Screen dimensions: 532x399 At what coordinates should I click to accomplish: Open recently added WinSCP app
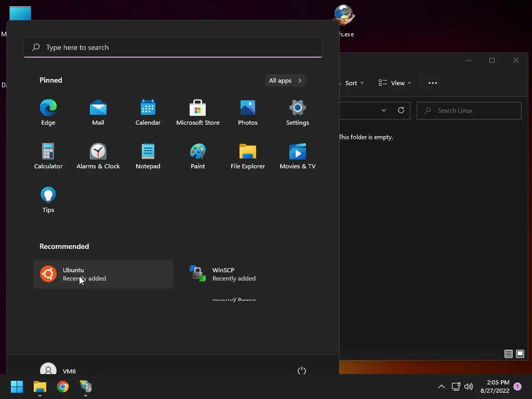[x=253, y=274]
